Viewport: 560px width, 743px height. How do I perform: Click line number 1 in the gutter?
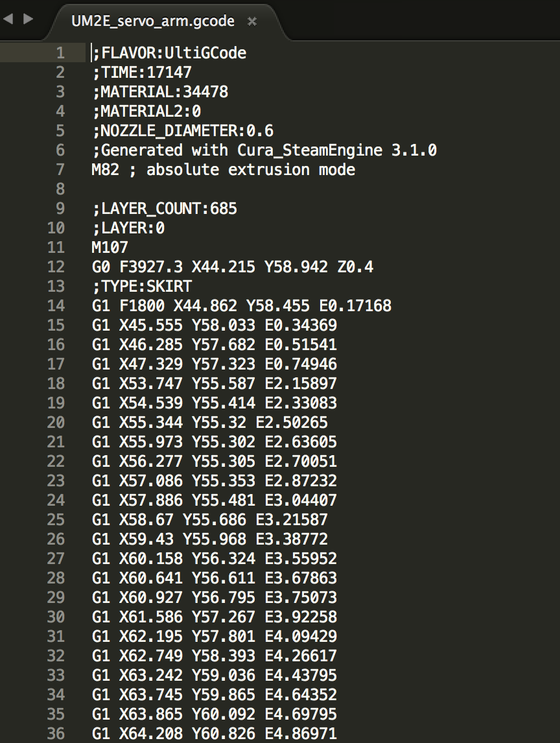click(60, 53)
